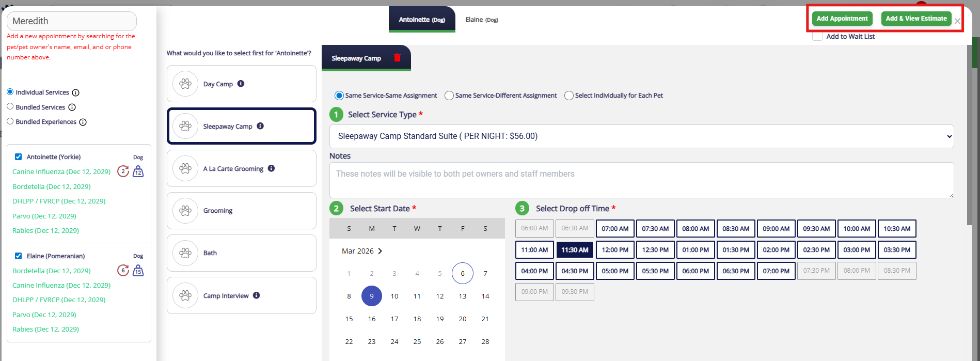
Task: Pick the 07:00 PM drop off time
Action: (776, 271)
